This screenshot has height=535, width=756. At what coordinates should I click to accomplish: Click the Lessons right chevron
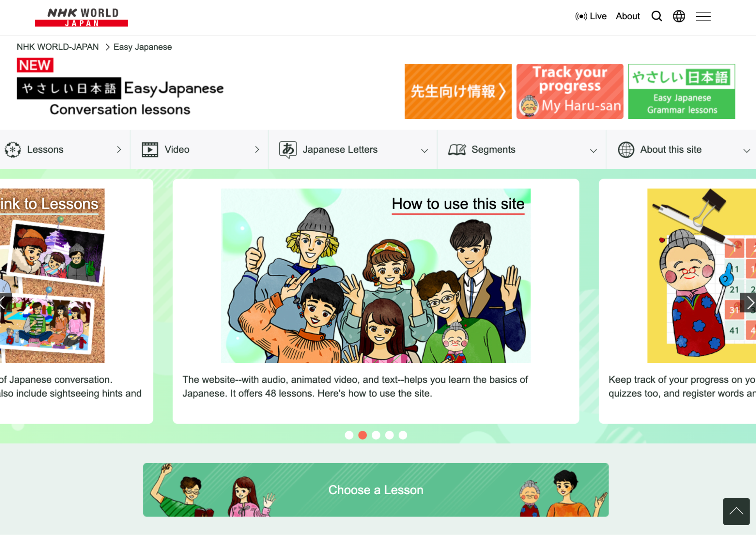[x=119, y=149]
